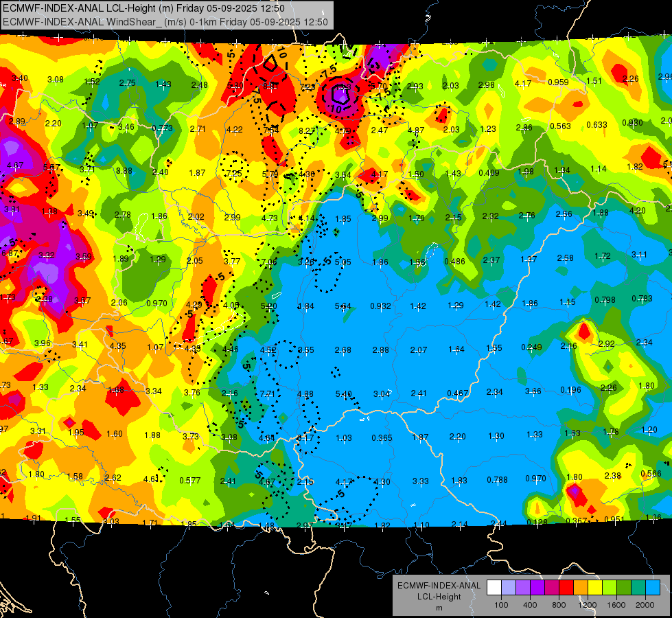Viewport: 672px width, 618px height.
Task: Click the wind shear value 0.566
Action: [x=651, y=474]
